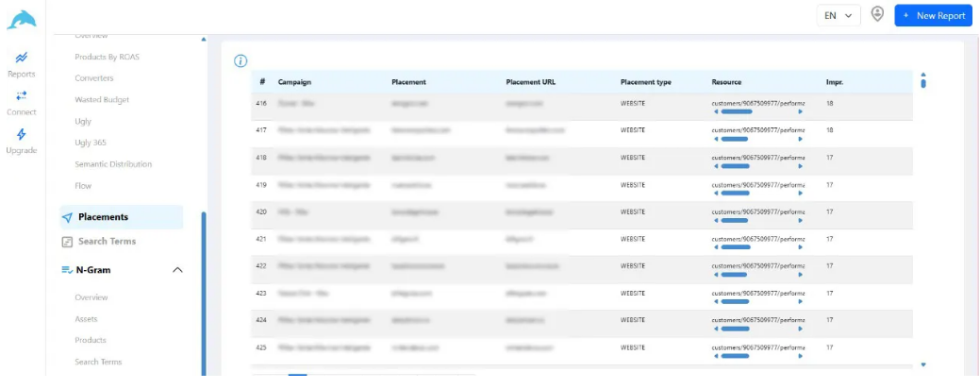Click Resource path text in row 423
Image resolution: width=980 pixels, height=389 pixels.
[758, 294]
